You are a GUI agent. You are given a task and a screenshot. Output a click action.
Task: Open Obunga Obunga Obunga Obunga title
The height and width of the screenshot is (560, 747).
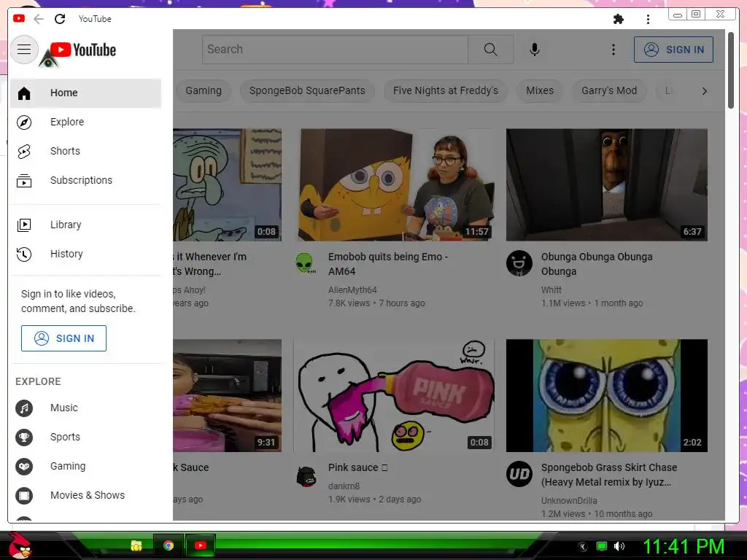(x=597, y=264)
